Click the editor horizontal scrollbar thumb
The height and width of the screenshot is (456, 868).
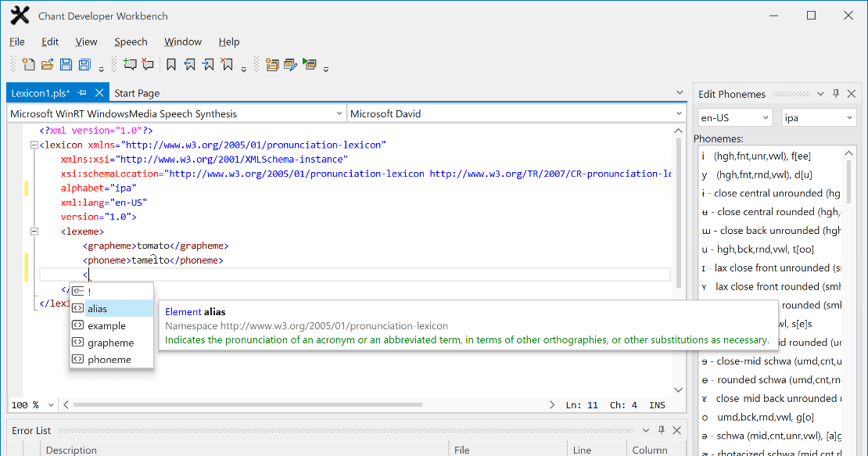[x=247, y=404]
